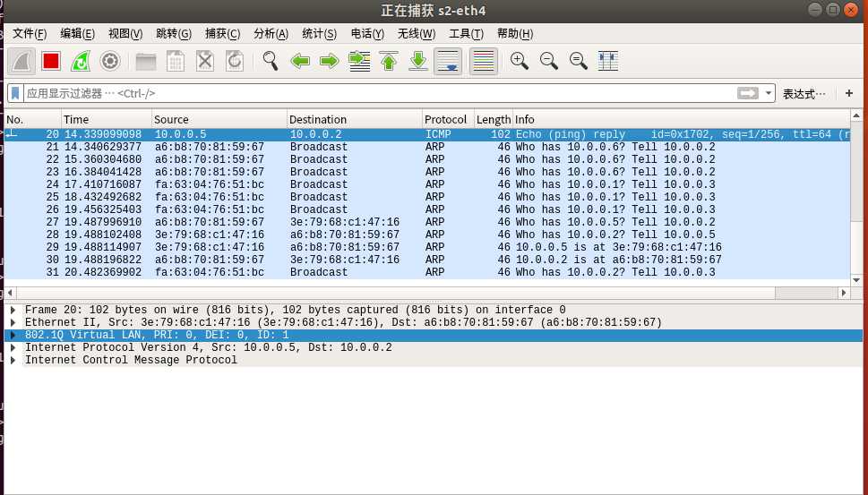Open the 无线(W) menu
Image resolution: width=868 pixels, height=495 pixels.
417,34
